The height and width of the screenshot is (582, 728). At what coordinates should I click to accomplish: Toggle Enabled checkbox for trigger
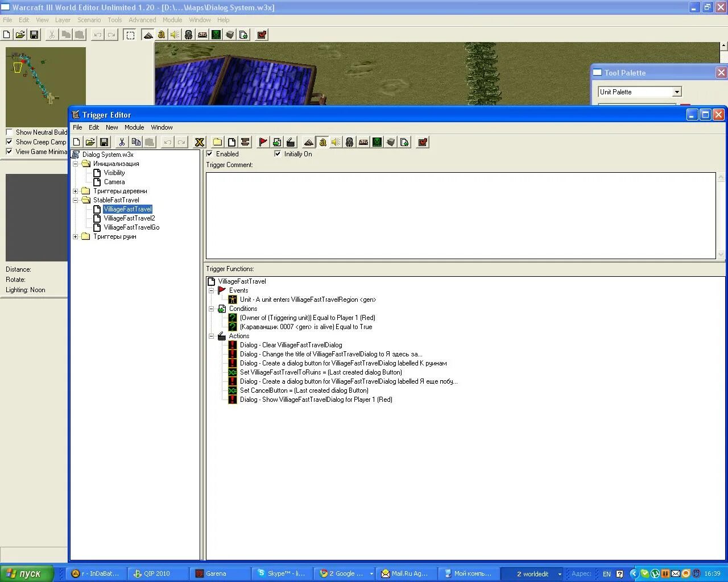point(209,153)
